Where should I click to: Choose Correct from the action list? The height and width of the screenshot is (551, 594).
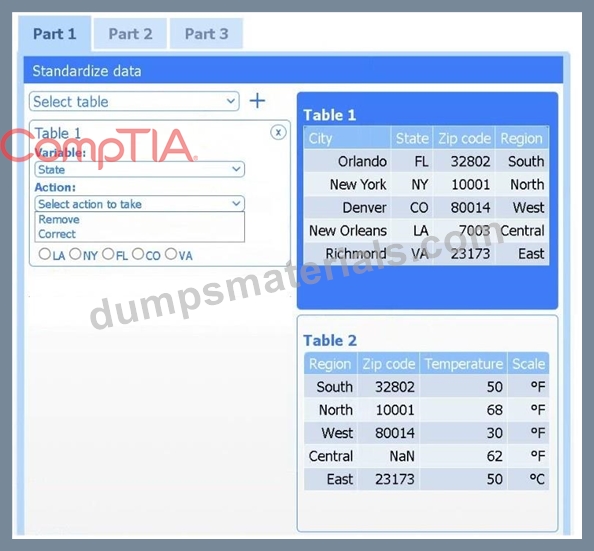(x=57, y=234)
